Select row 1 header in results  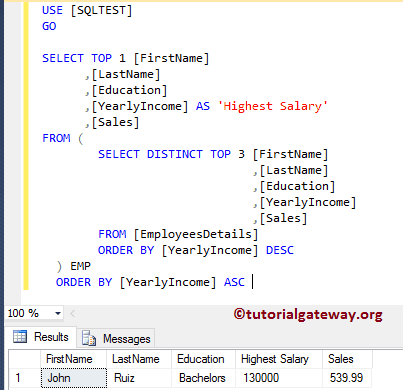[24, 378]
